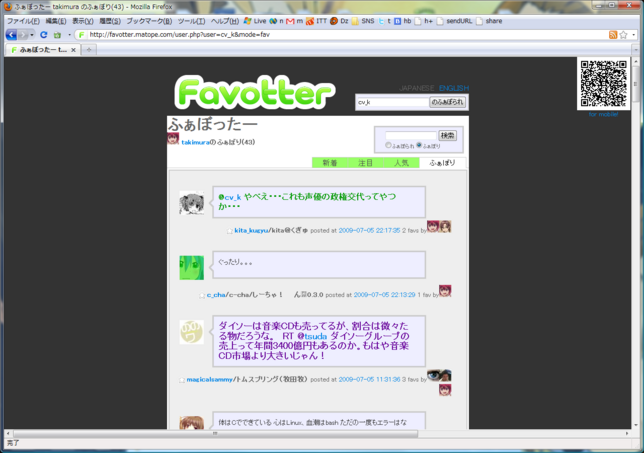Open the ブックマーク(B) menu
Screen dimensions: 644x453
click(x=149, y=21)
